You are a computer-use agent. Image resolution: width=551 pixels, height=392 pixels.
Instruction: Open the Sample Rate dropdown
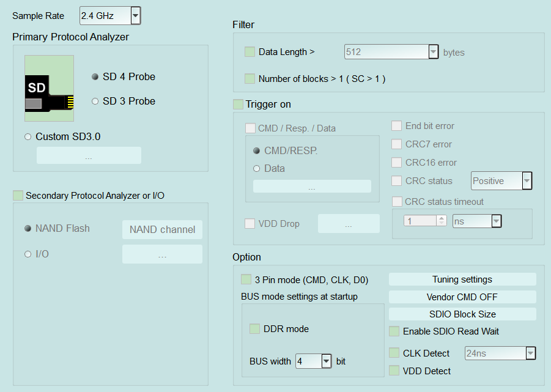point(136,16)
